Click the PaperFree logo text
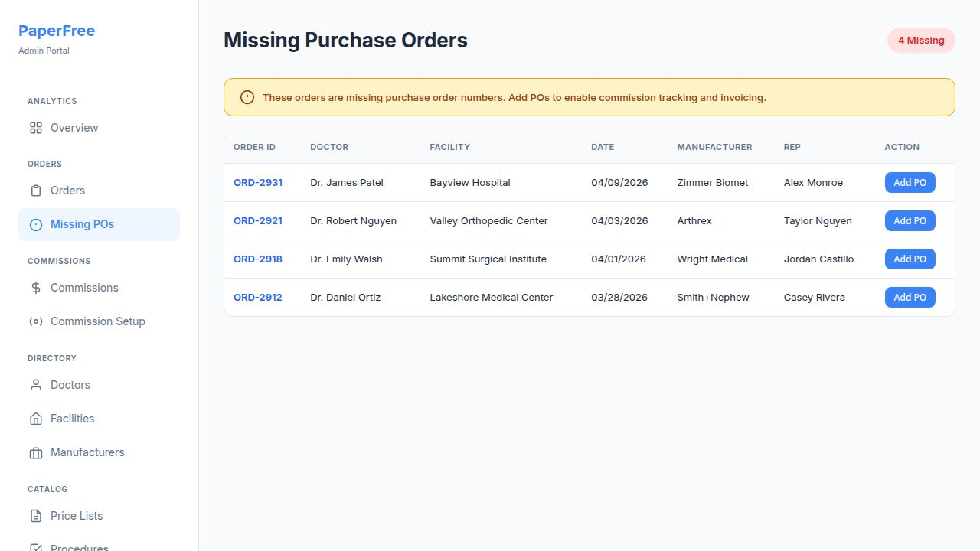Screen dimensions: 980x551 click(x=57, y=31)
